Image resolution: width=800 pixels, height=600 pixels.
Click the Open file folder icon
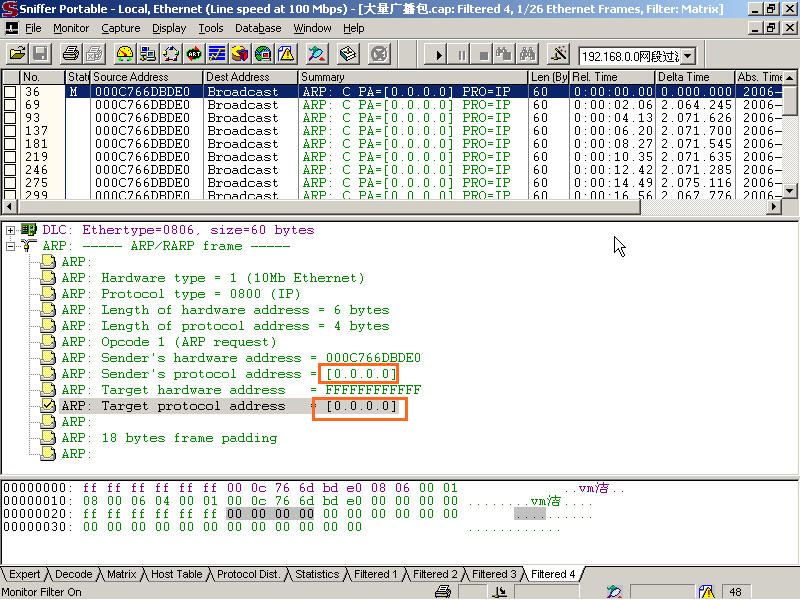17,53
